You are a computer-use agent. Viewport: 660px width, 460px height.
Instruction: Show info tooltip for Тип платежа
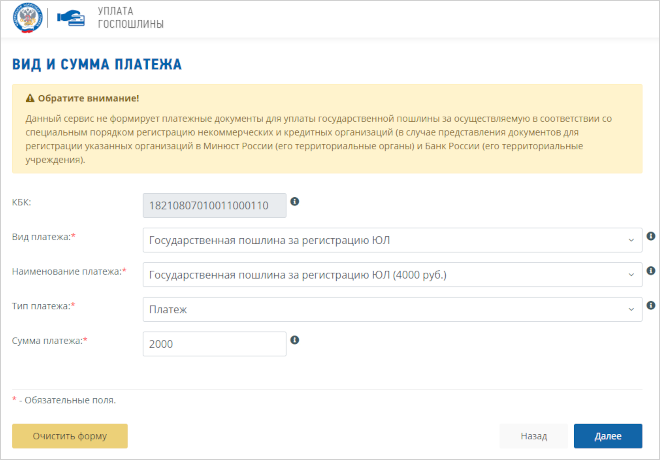click(650, 305)
